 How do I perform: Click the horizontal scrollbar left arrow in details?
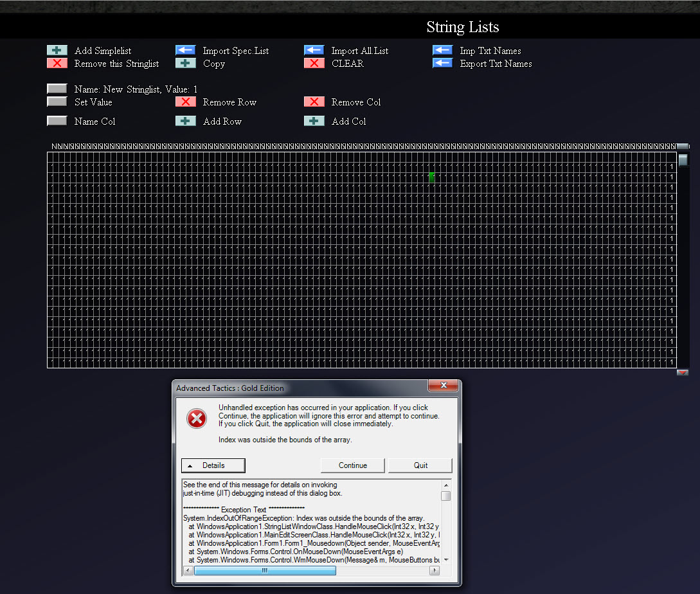[188, 570]
